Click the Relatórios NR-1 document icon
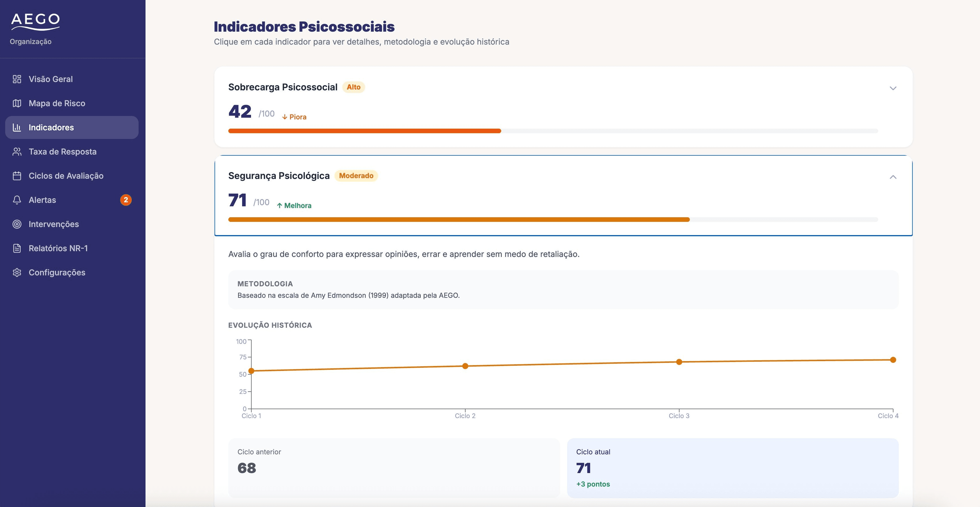 point(17,248)
